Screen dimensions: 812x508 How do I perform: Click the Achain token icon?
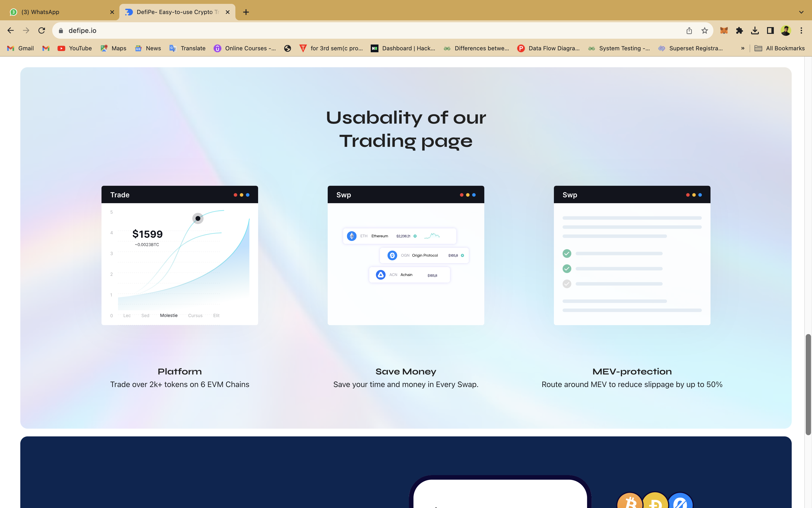tap(380, 275)
